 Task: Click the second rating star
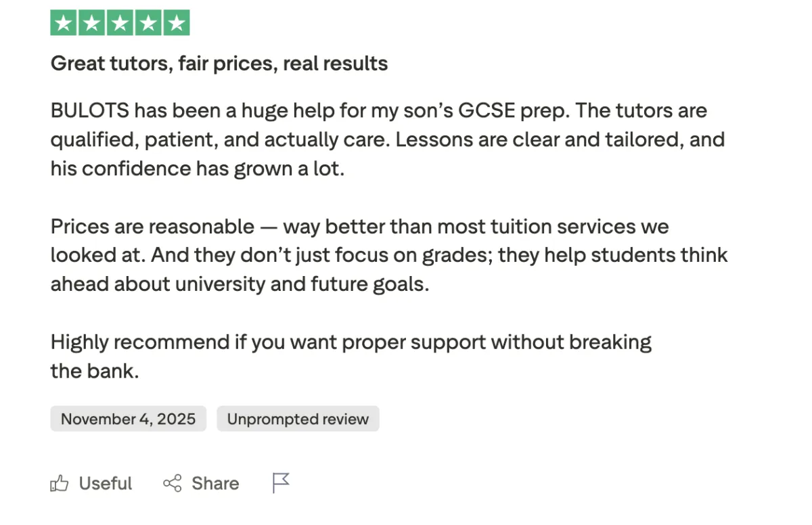point(92,23)
